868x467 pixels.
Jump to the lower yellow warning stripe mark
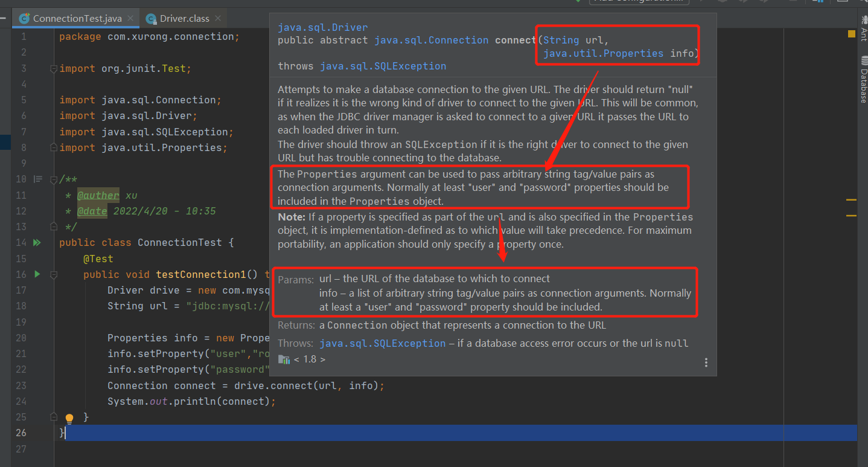click(x=852, y=215)
